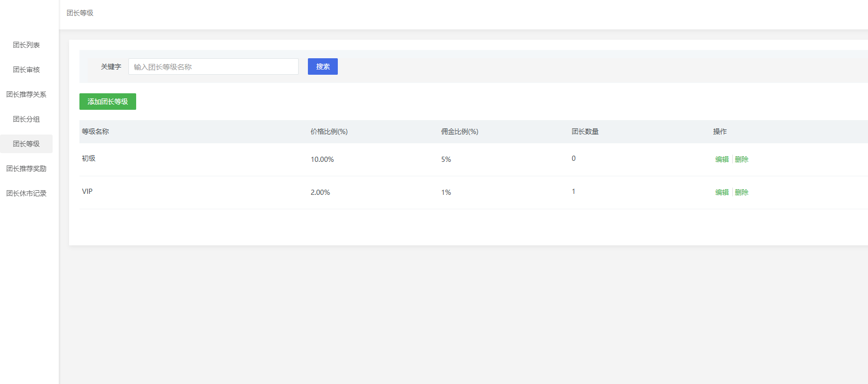
Task: Click the 佣金比例(%) column header
Action: point(460,131)
